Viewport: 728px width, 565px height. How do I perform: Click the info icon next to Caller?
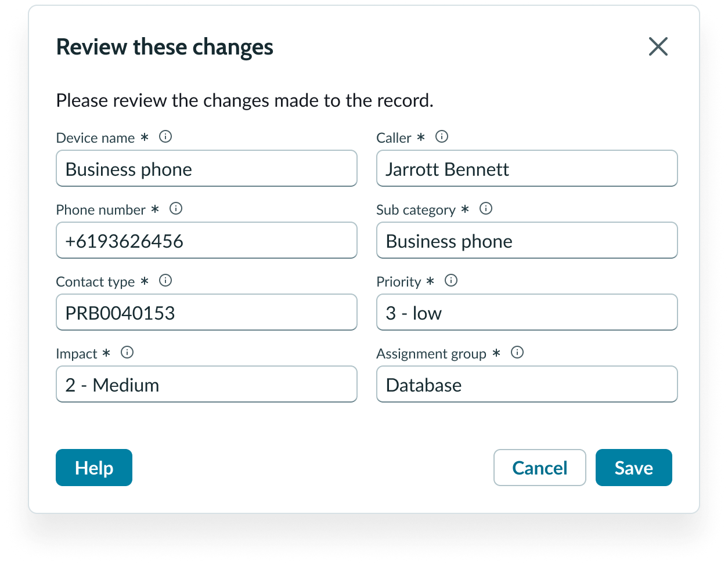coord(442,137)
